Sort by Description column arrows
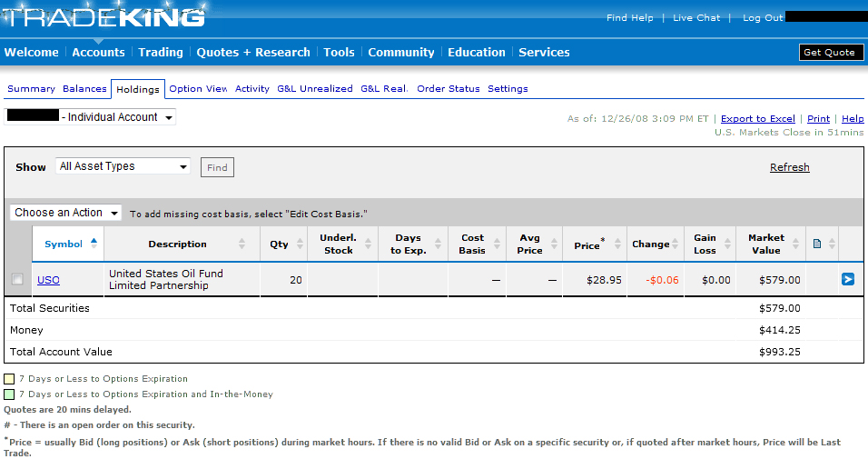 [242, 244]
